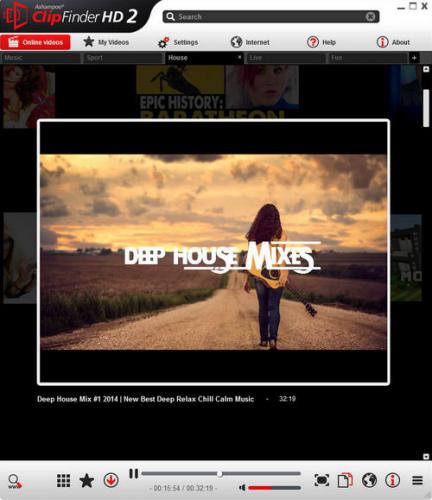
Task: Open the Internet section
Action: 250,42
